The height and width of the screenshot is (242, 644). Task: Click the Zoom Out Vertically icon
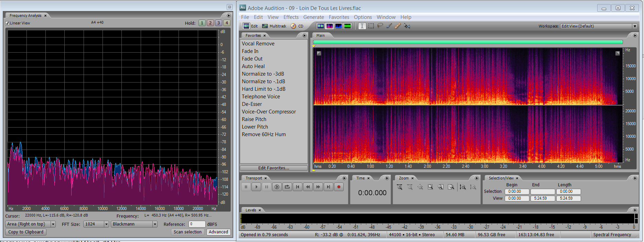tap(473, 187)
